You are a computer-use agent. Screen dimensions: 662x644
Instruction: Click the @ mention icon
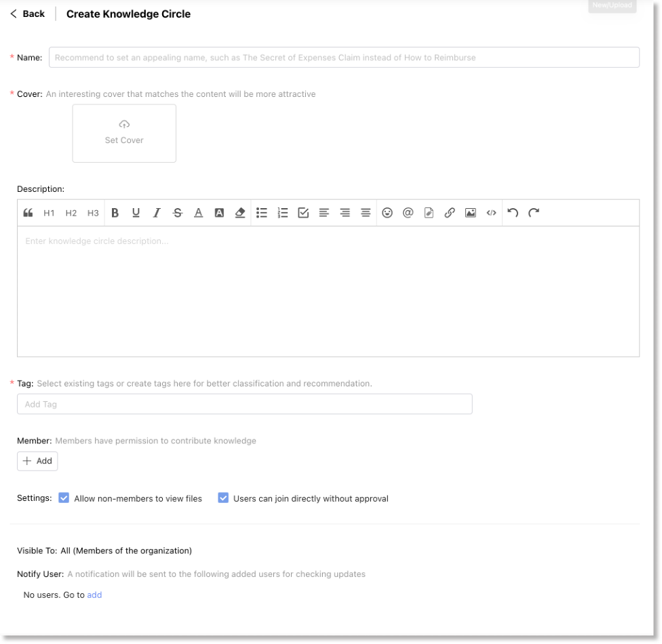tap(408, 213)
